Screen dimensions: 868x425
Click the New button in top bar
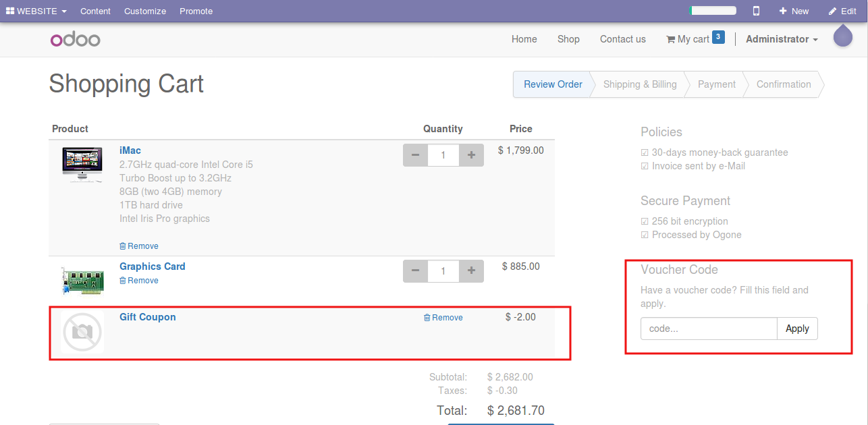click(x=794, y=11)
